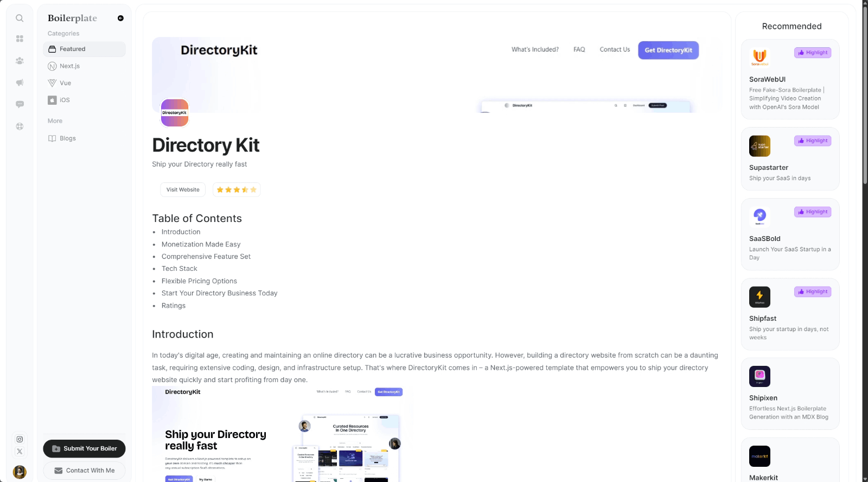Viewport: 868px width, 482px height.
Task: Click Highlight badge on SoraWebUI card
Action: click(x=813, y=53)
